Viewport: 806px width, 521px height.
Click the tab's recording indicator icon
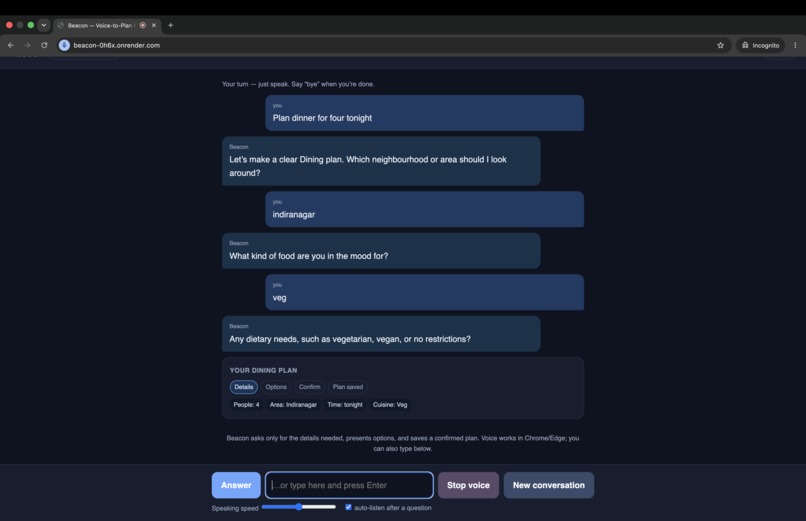(x=143, y=25)
